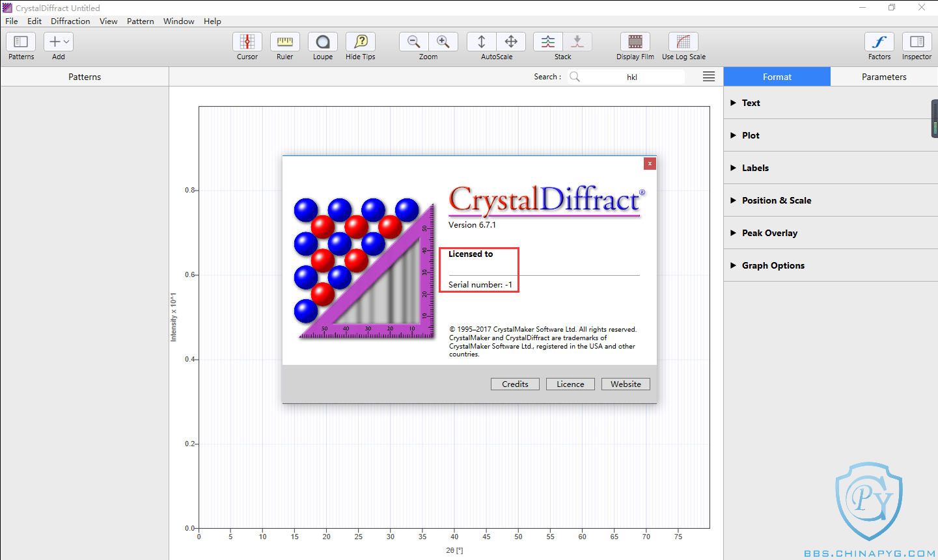This screenshot has width=938, height=560.
Task: Toggle Display Film mode
Action: click(635, 42)
